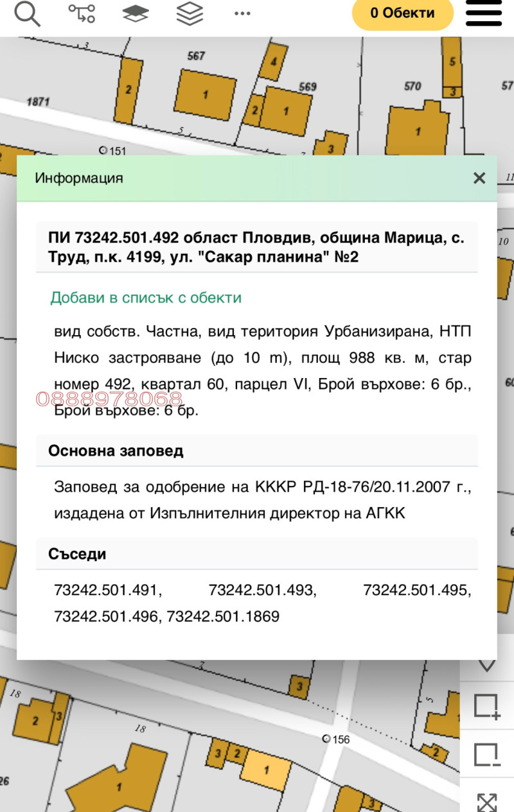This screenshot has height=812, width=514.
Task: Collapse tools with the down chevron
Action: (487, 666)
